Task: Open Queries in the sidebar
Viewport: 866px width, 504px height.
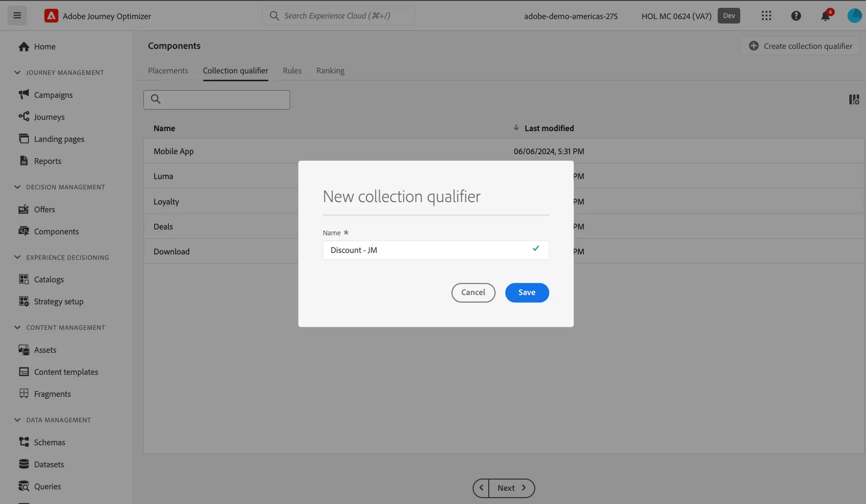Action: [40, 486]
